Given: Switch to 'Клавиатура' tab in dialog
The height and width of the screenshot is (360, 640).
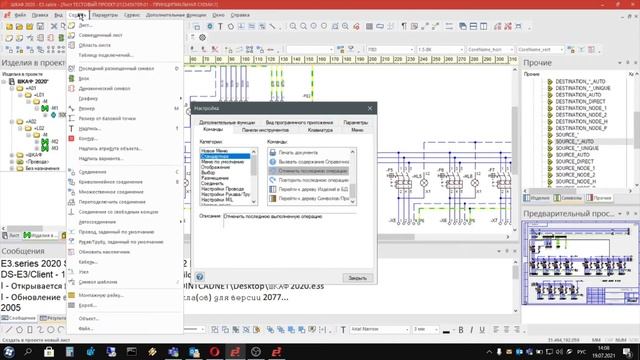Looking at the screenshot, I should click(320, 130).
